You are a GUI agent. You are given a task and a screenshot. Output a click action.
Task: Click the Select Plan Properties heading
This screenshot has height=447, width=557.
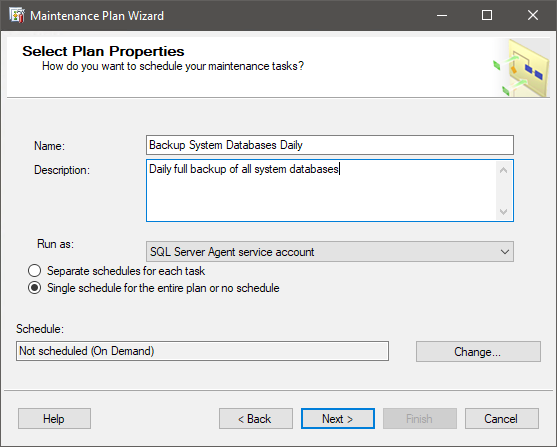[x=103, y=51]
